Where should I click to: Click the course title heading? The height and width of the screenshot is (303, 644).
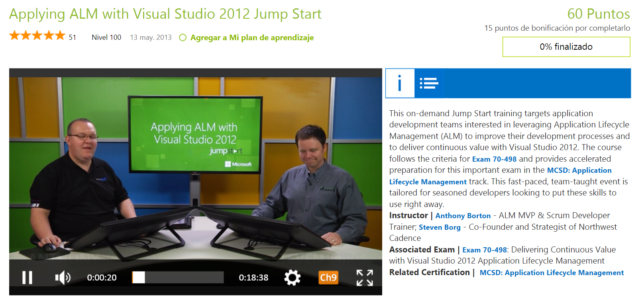point(165,14)
